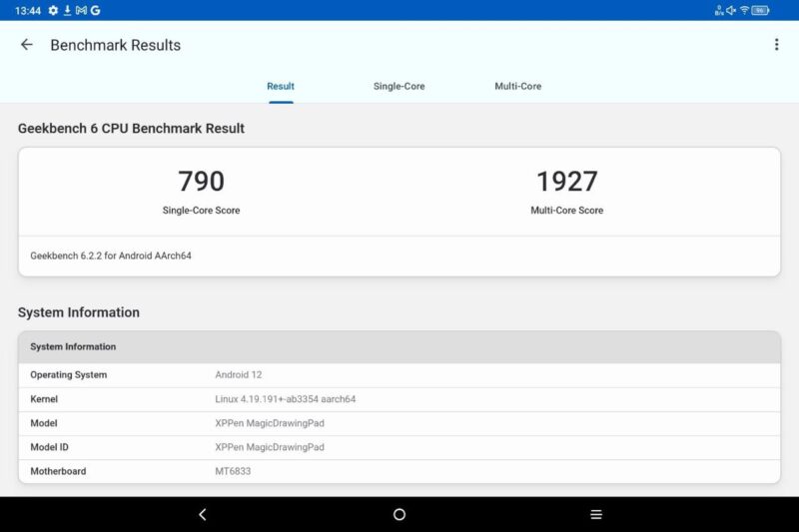Tap the Google G status bar icon
Viewport: 799px width, 532px height.
coord(95,10)
